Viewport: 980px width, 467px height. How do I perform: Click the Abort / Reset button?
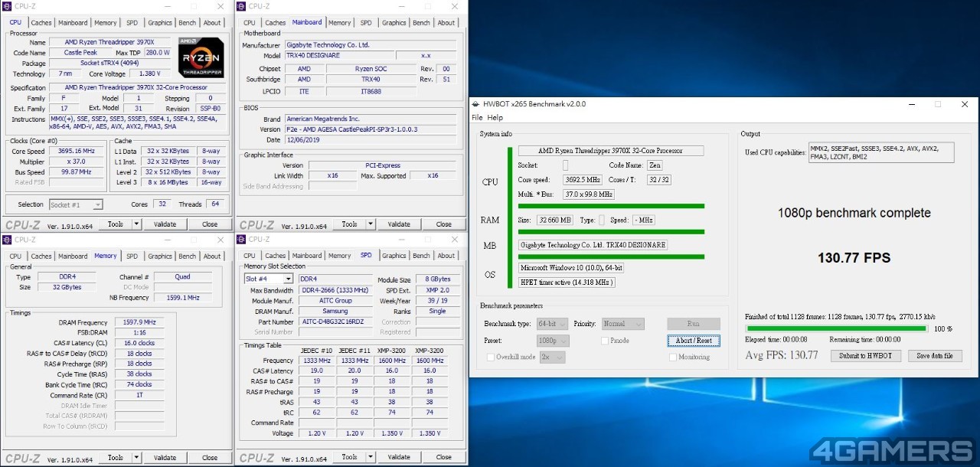click(694, 341)
